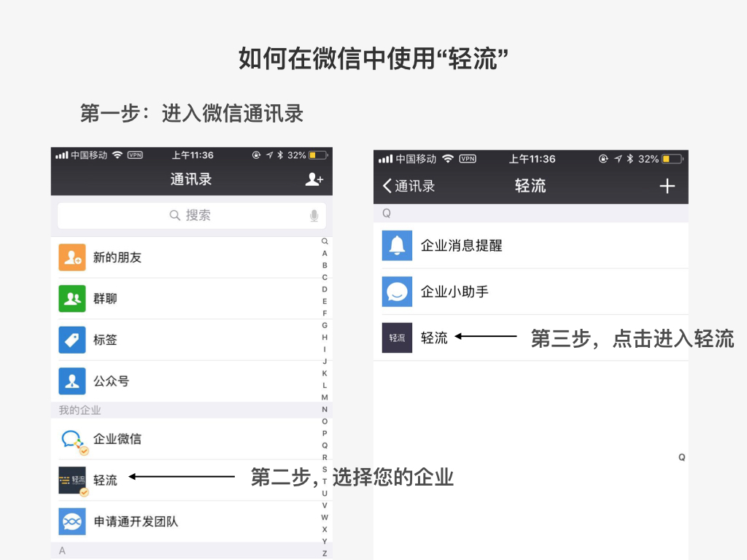The height and width of the screenshot is (560, 747).
Task: Tap the microphone icon in search bar
Action: coord(314,216)
